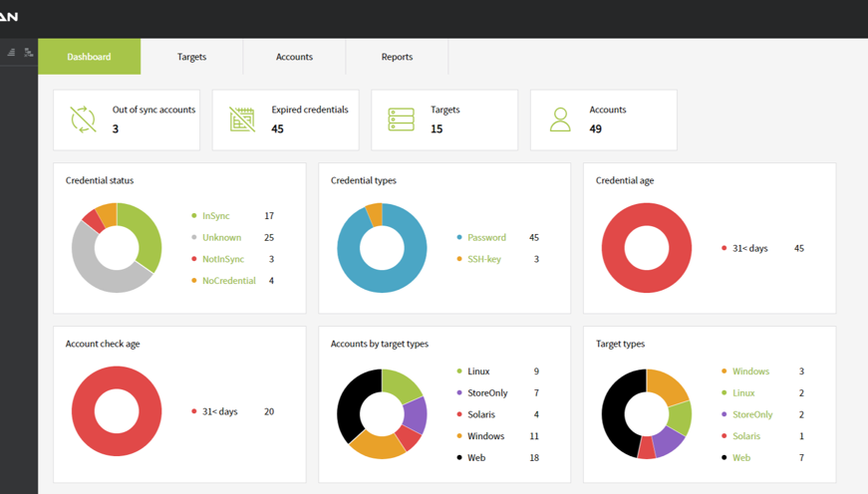Click the Accounts by target types title

tap(380, 344)
